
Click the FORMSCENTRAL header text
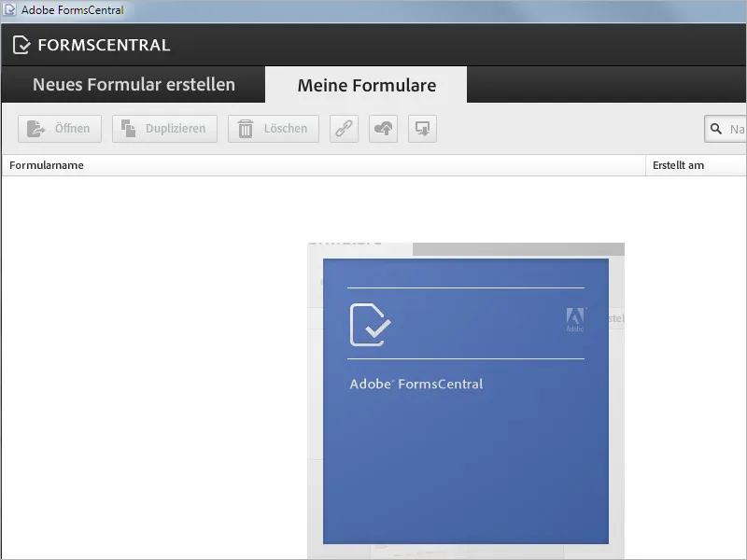coord(104,44)
